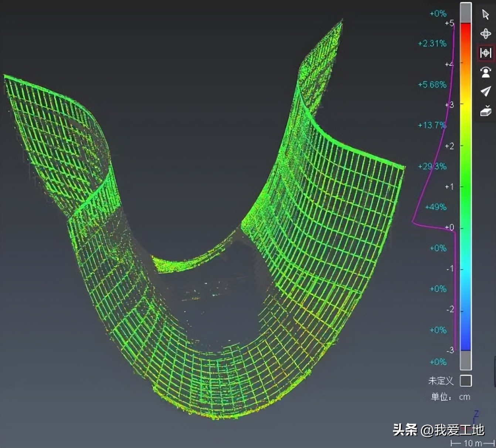Screen dimensions: 496x448
Task: Click the +0 scale midpoint label
Action: click(449, 227)
